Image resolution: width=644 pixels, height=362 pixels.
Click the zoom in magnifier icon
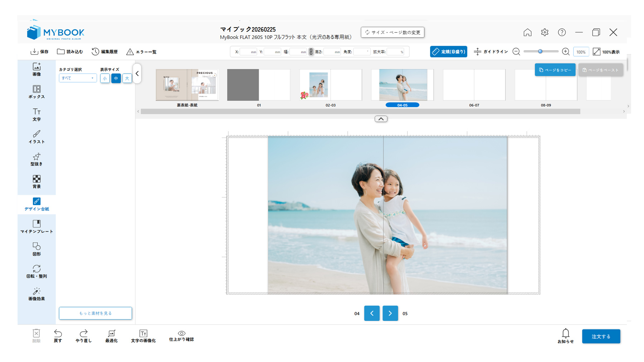coord(566,52)
